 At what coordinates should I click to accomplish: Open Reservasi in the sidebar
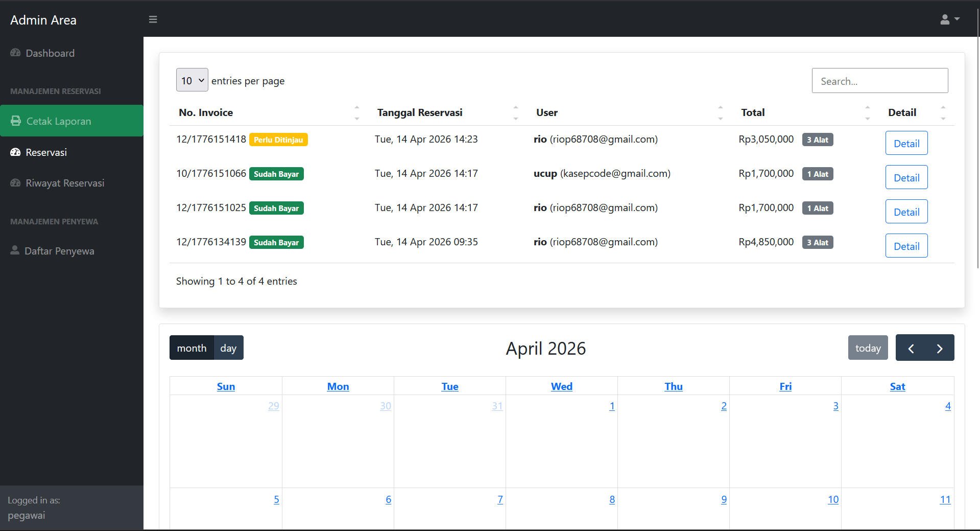pos(71,152)
